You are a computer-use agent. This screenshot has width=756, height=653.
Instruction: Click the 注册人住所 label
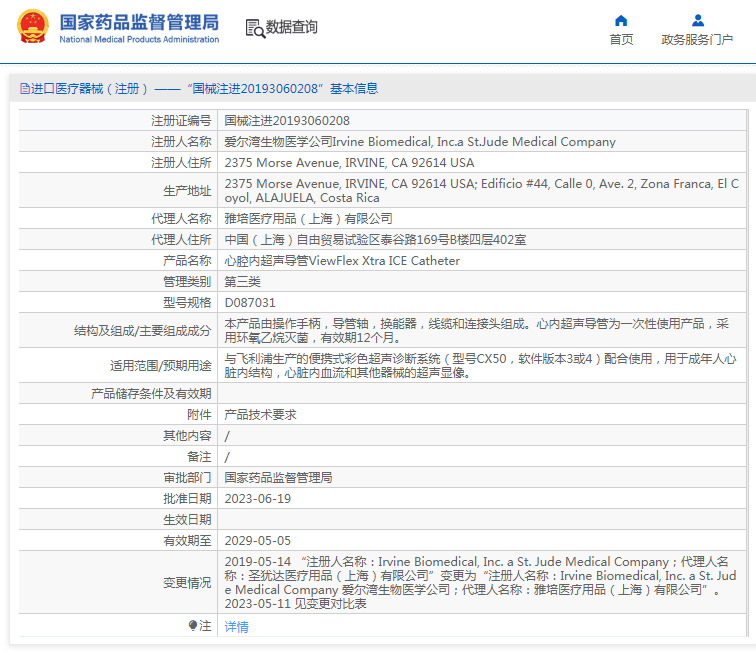181,163
